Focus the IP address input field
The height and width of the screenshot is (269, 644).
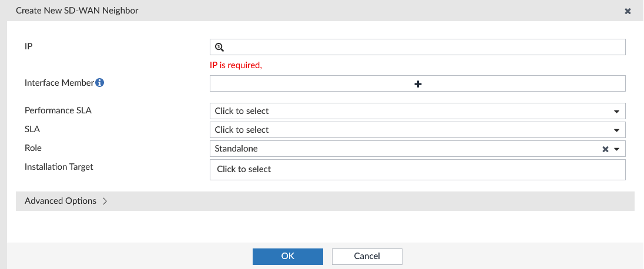423,47
